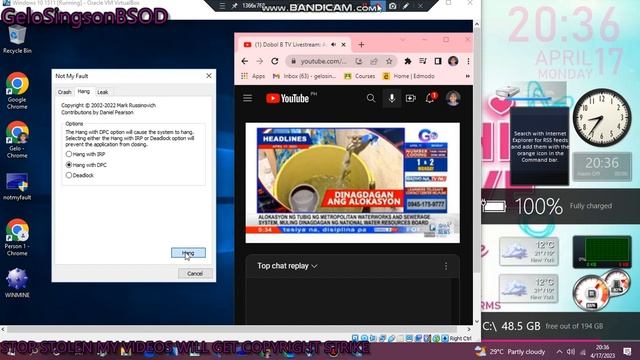
Task: Select the Hang with DPC radio button
Action: pyautogui.click(x=86, y=165)
